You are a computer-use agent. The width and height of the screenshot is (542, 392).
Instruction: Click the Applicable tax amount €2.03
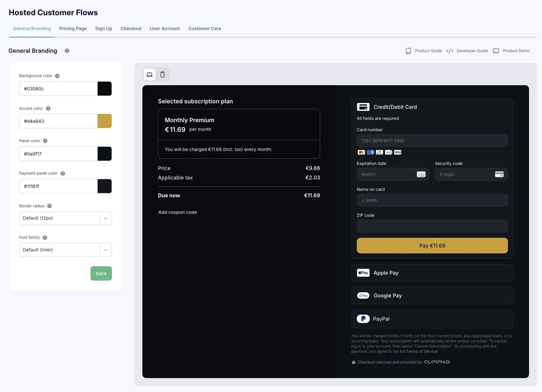313,178
